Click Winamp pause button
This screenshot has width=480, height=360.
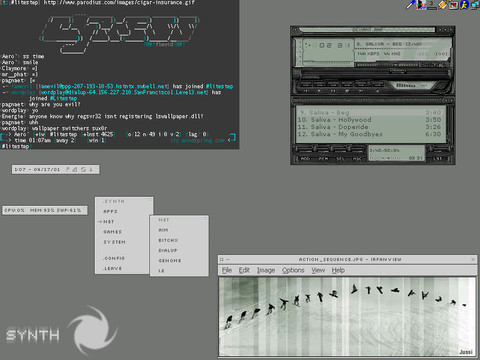[x=333, y=87]
